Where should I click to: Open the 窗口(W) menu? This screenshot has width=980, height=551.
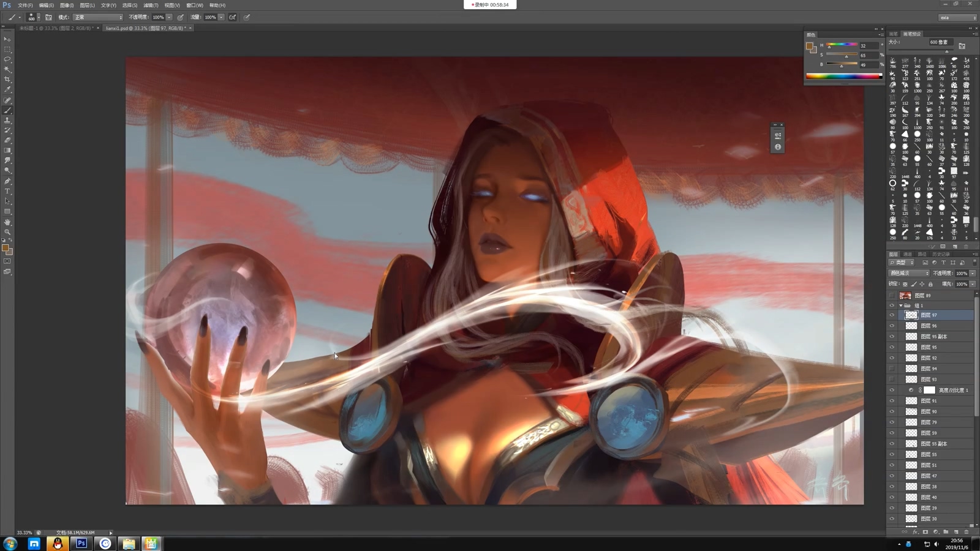tap(195, 5)
